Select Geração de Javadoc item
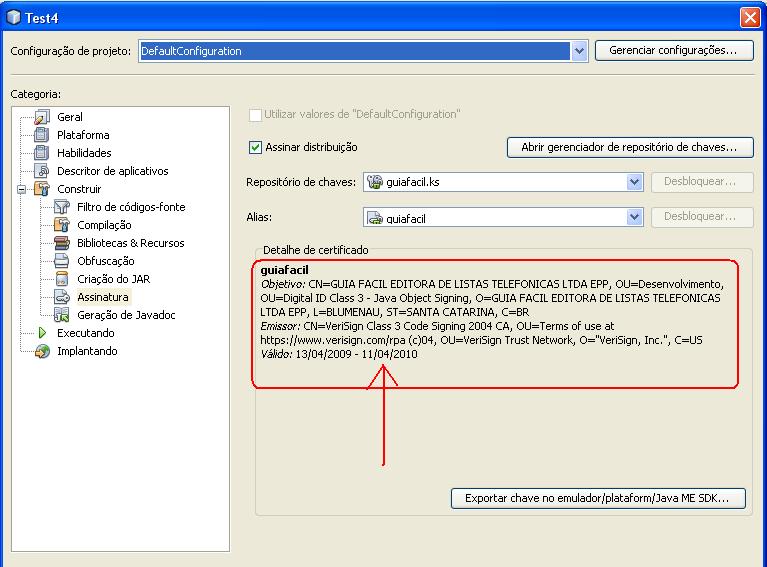Image resolution: width=767 pixels, height=567 pixels. (x=126, y=315)
